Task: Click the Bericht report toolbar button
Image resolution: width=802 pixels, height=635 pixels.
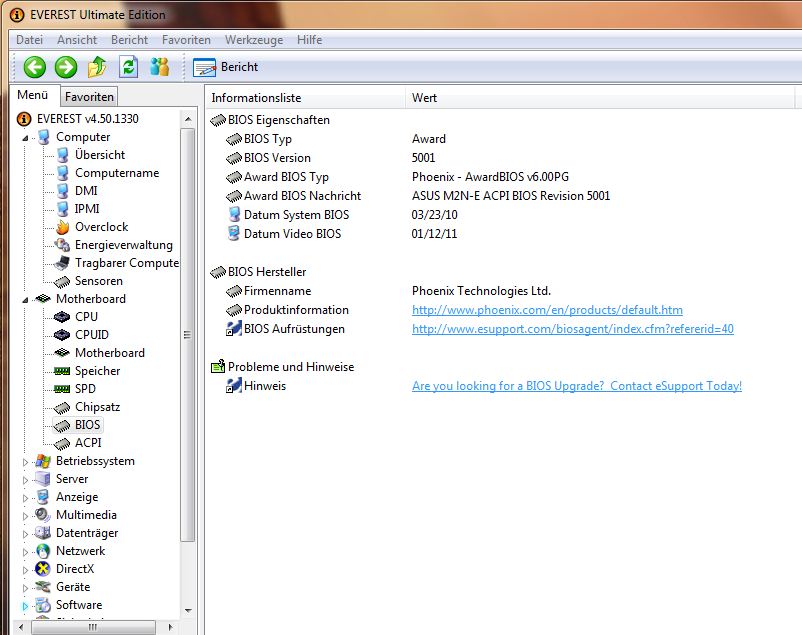Action: [226, 67]
